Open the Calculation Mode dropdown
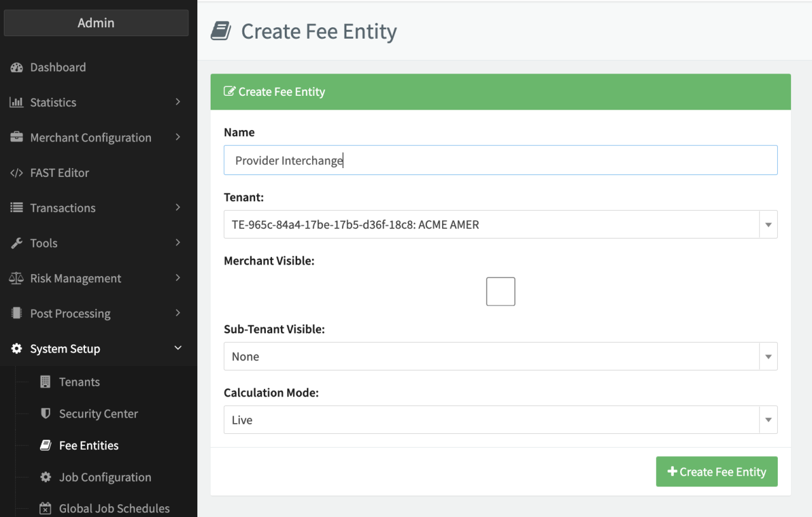Screen dimensions: 812x517 coord(500,420)
